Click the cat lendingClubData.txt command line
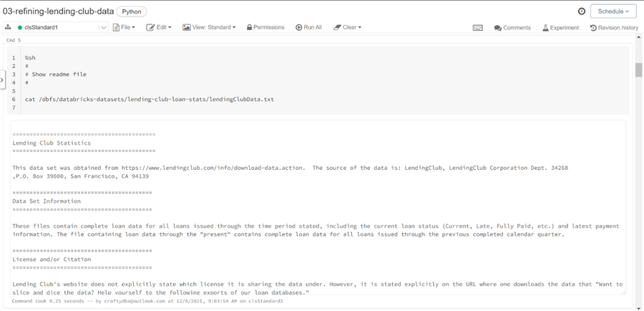This screenshot has height=311, width=644. click(149, 99)
